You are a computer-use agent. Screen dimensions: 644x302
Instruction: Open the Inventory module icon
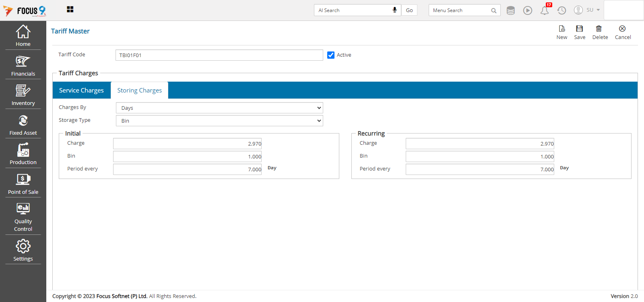click(x=23, y=95)
